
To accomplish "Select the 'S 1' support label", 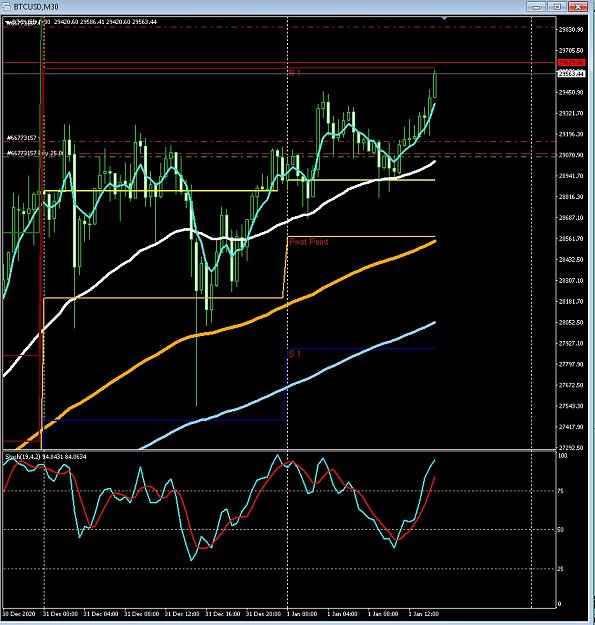I will click(295, 354).
